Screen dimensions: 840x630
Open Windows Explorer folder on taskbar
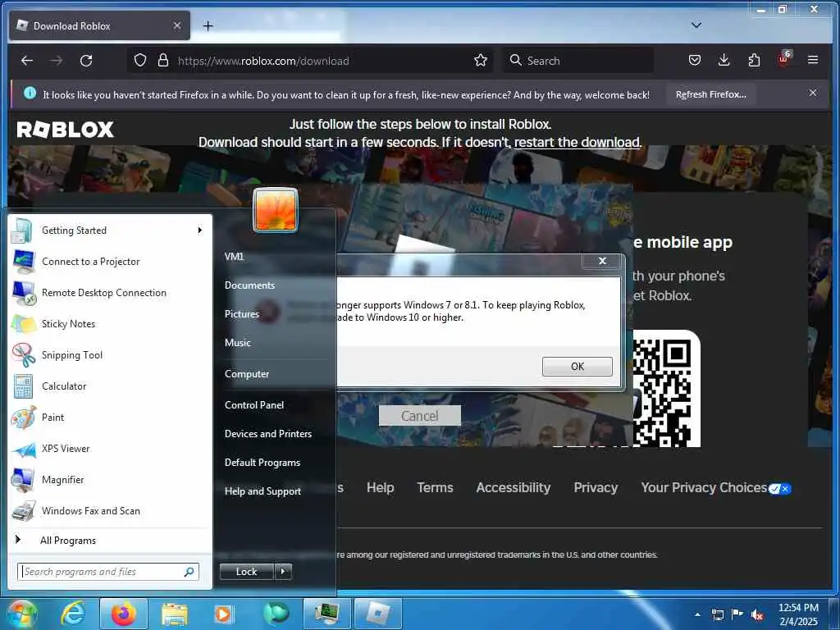point(175,614)
